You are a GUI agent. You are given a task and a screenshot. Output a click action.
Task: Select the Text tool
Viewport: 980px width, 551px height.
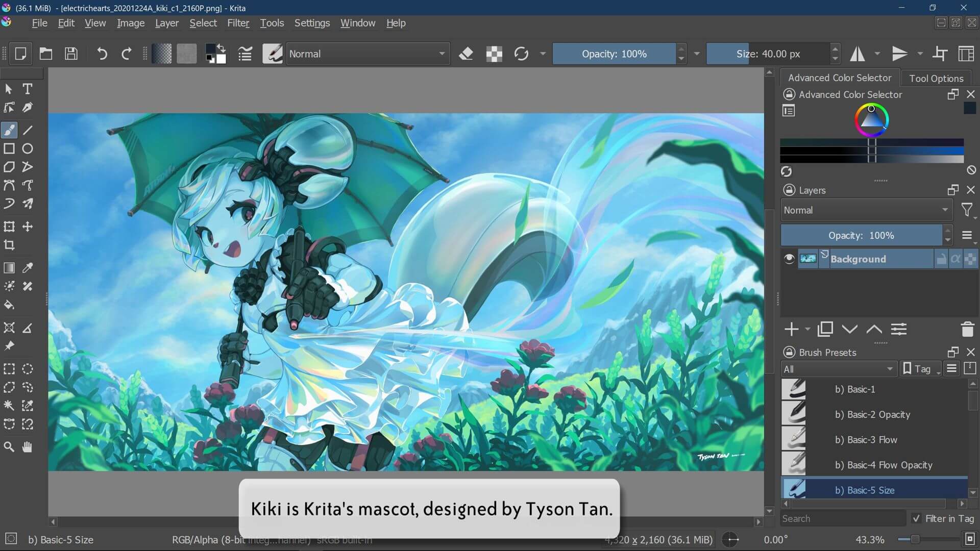coord(28,89)
